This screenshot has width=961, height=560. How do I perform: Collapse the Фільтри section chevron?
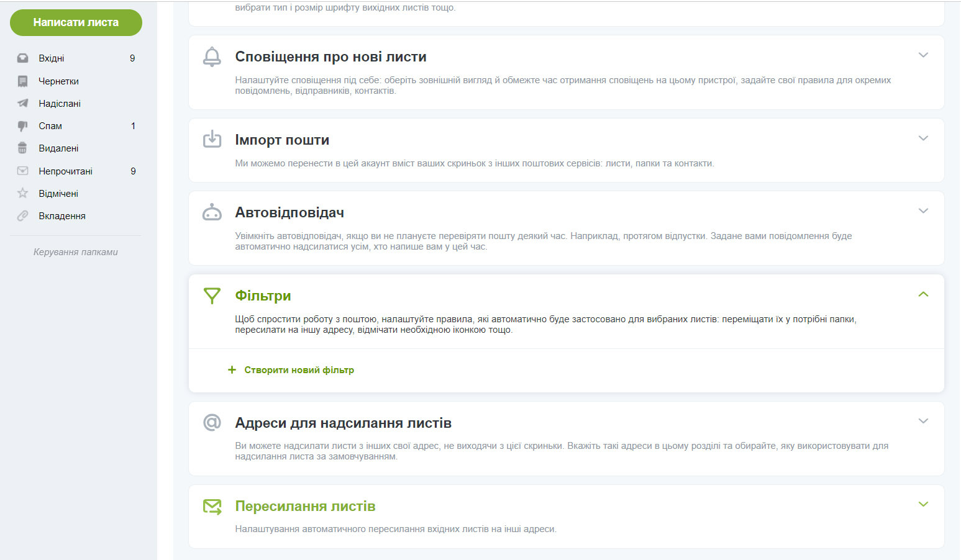click(923, 294)
